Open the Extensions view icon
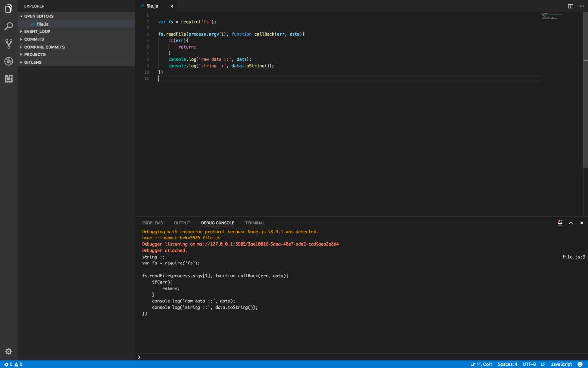 coord(8,79)
